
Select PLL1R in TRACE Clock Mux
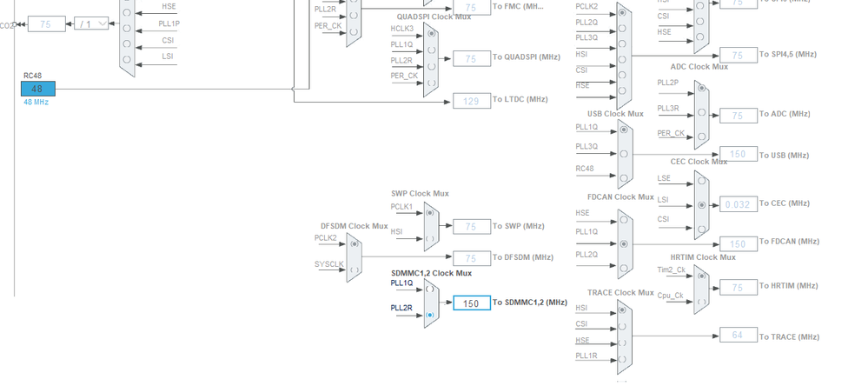(624, 359)
